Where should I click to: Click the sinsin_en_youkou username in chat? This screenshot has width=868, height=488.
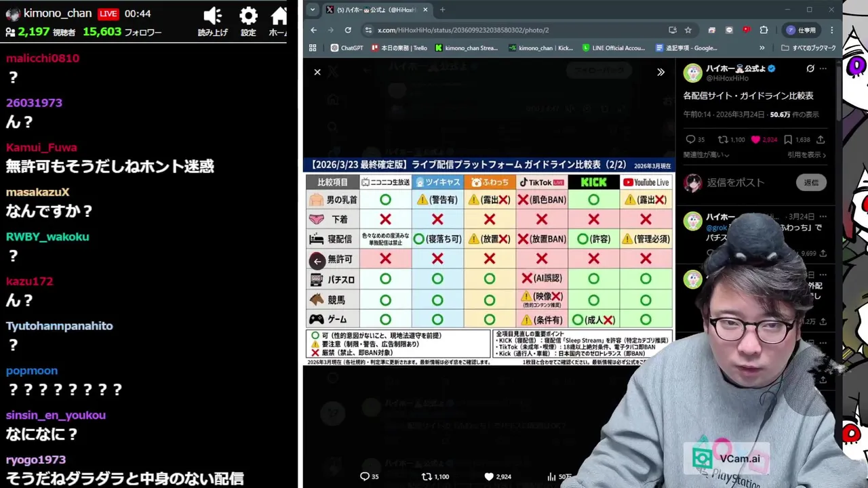[56, 415]
